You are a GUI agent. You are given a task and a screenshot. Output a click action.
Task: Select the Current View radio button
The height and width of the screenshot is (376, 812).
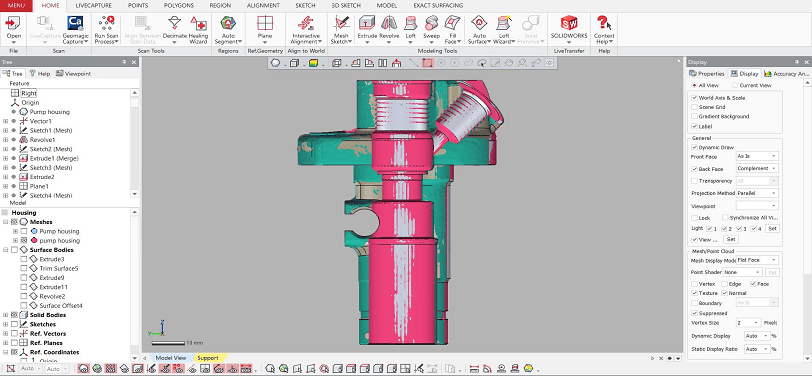pos(735,85)
